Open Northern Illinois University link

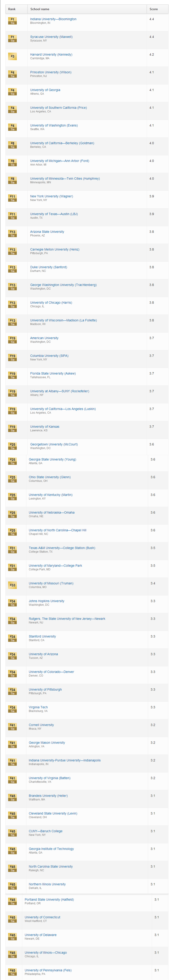47,884
